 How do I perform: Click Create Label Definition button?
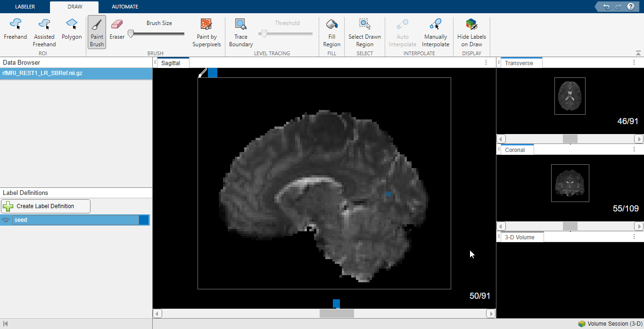pyautogui.click(x=46, y=206)
